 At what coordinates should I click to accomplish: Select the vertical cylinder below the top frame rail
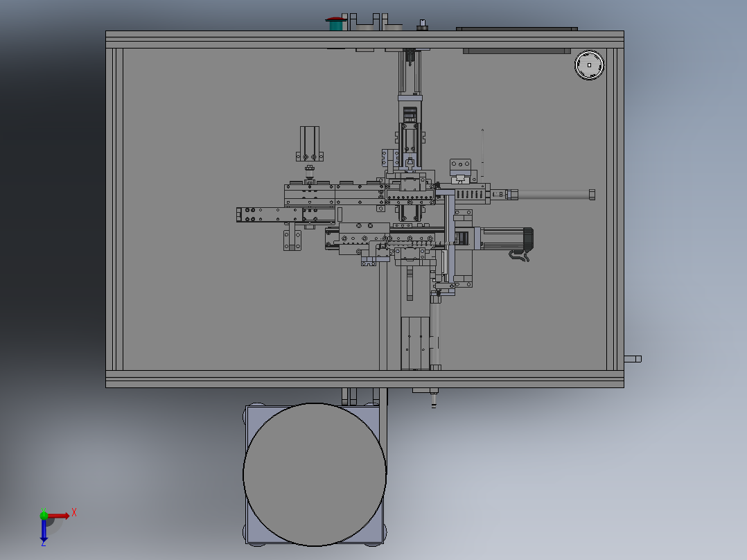click(410, 72)
